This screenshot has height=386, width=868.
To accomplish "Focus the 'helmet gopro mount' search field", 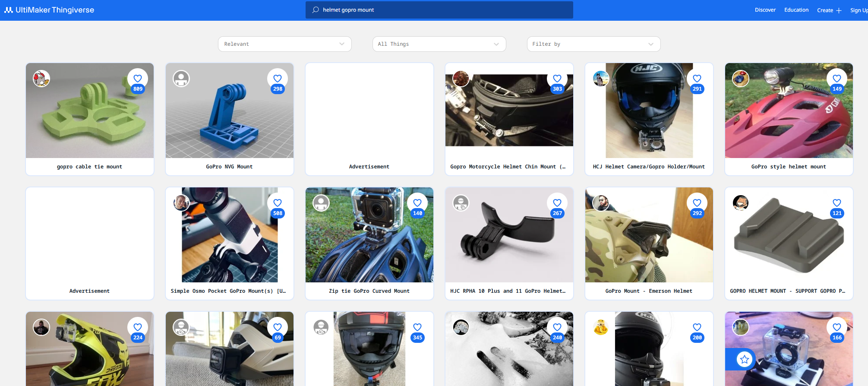I will point(439,10).
